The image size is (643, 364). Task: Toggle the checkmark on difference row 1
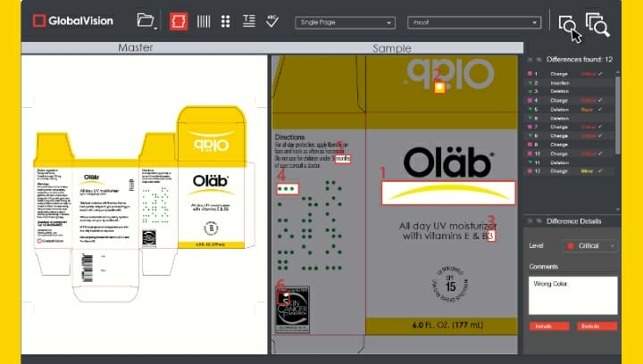(600, 74)
